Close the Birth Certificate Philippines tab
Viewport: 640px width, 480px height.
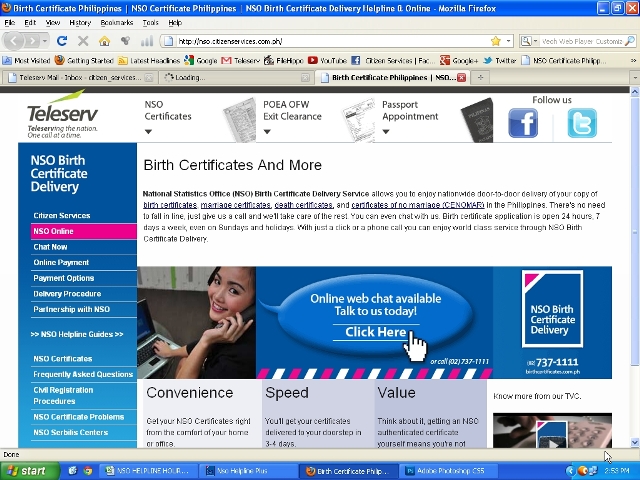462,78
